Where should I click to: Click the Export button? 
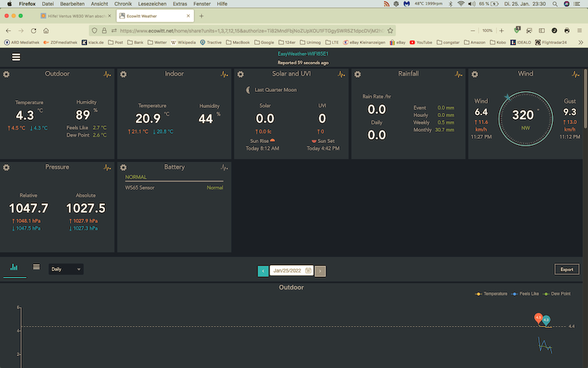tap(566, 269)
